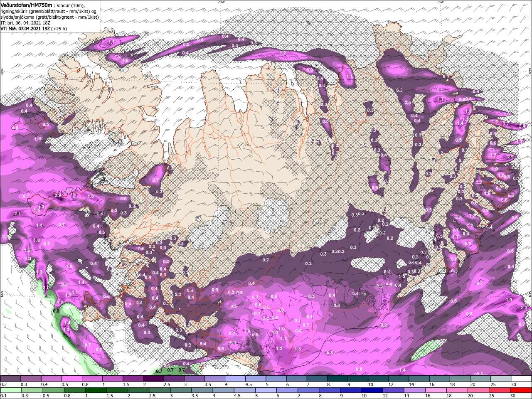Click the gray-blue 3.5 swatch on rain scale
The width and height of the screenshot is (532, 399).
point(201,390)
